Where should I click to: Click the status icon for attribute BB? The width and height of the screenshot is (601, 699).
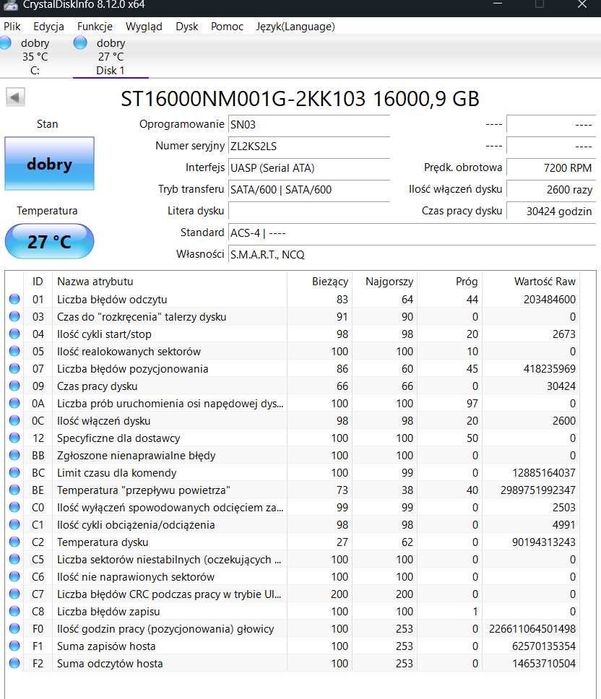[x=15, y=455]
